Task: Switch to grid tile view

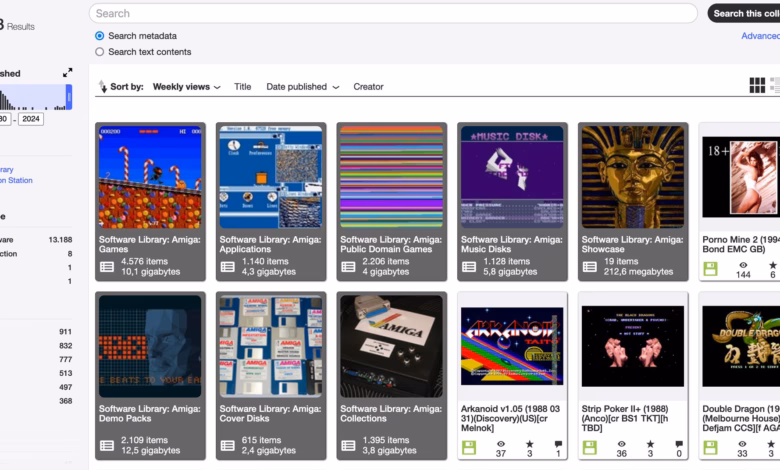Action: coord(757,85)
